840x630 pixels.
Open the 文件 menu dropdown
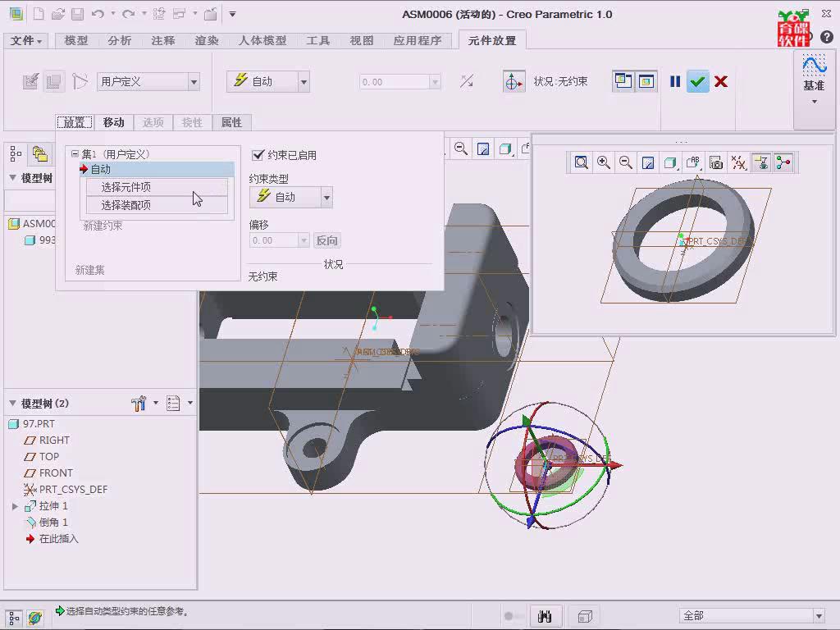(25, 40)
